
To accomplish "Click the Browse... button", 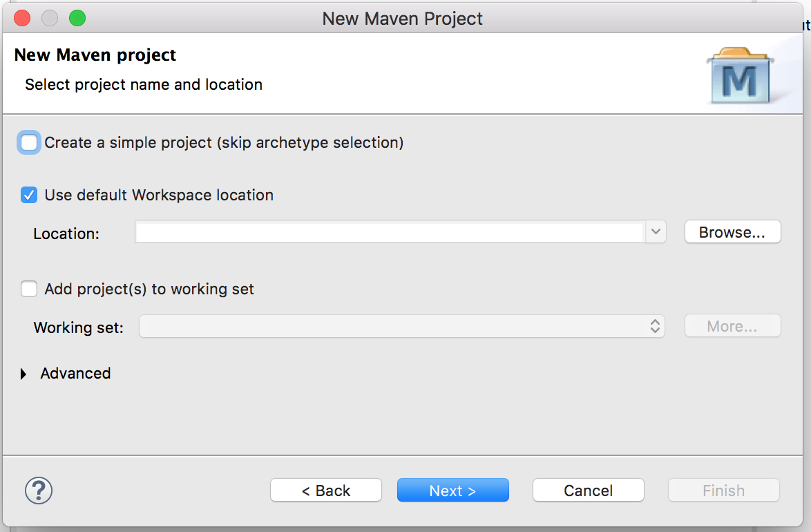I will (732, 232).
